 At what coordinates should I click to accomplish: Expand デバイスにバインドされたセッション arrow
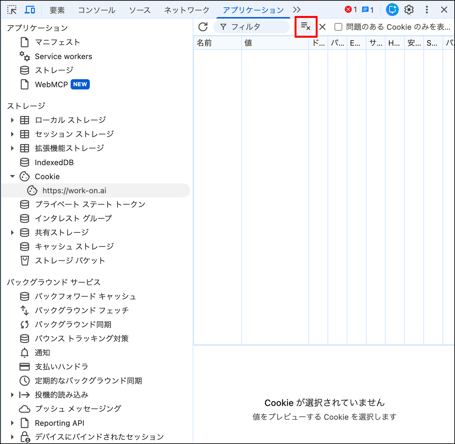(x=12, y=437)
